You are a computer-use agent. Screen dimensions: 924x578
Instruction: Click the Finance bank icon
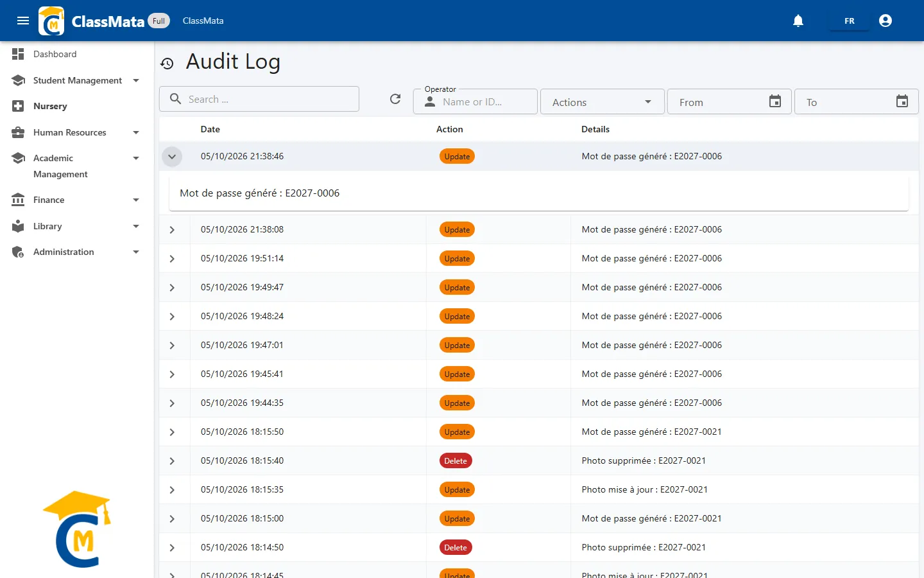pos(18,200)
